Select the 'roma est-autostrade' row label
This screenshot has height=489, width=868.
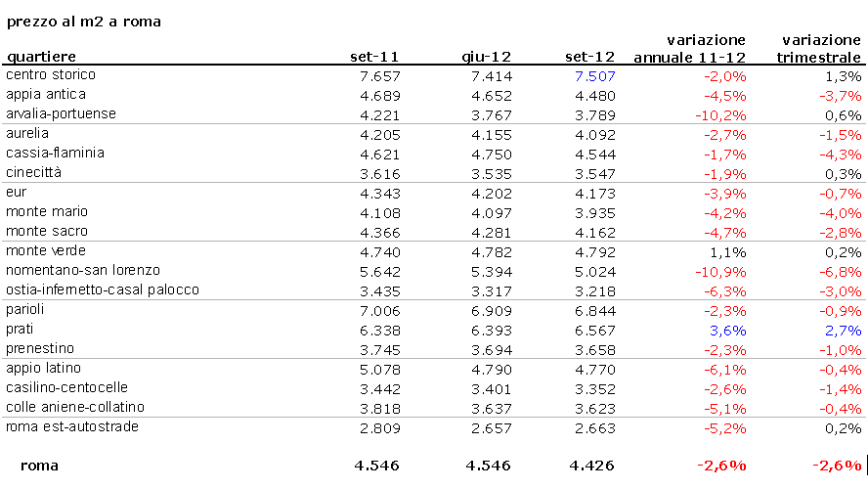click(72, 427)
